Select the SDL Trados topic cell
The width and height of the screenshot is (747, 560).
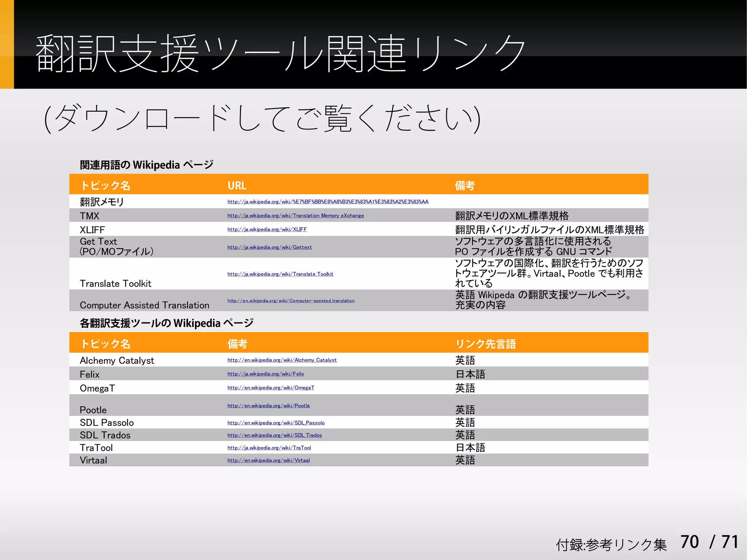pos(105,435)
